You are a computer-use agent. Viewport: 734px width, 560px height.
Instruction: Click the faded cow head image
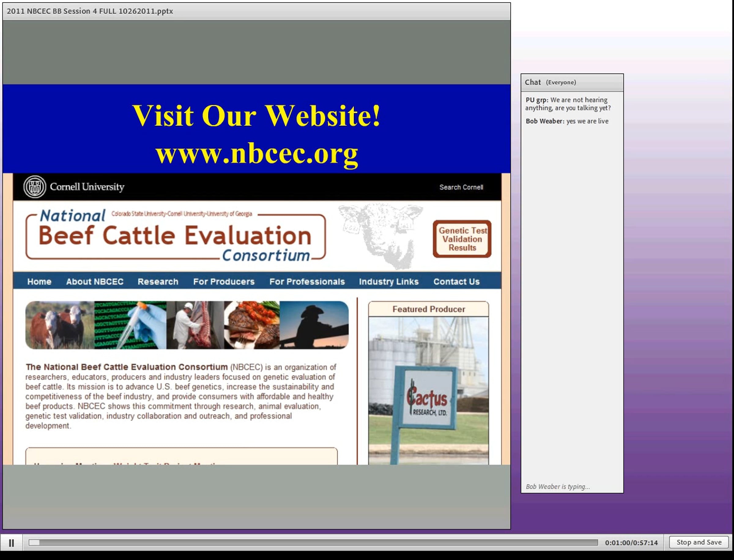click(x=380, y=236)
